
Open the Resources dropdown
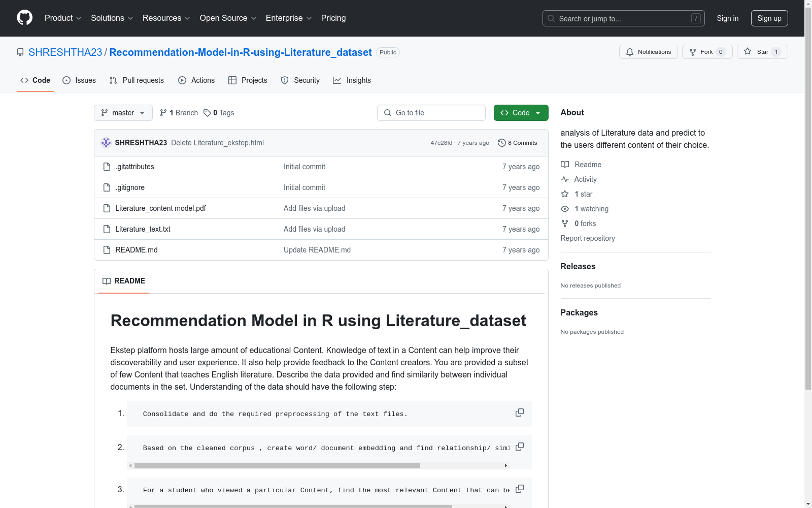166,18
